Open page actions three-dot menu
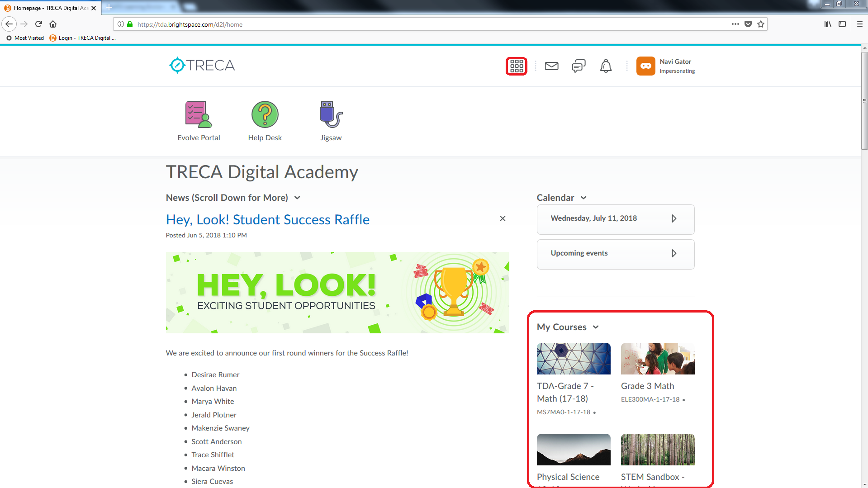The image size is (868, 488). tap(735, 24)
